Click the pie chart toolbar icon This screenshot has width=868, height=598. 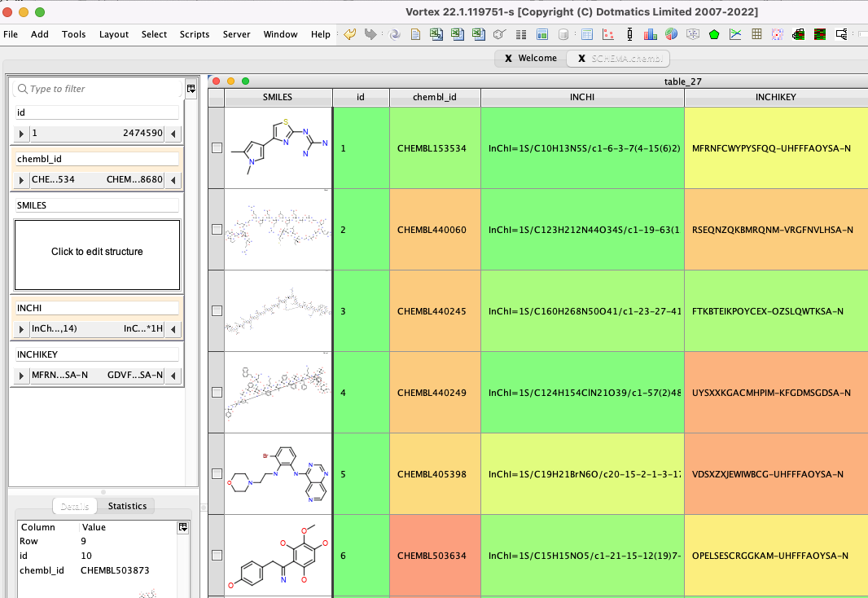pos(672,34)
